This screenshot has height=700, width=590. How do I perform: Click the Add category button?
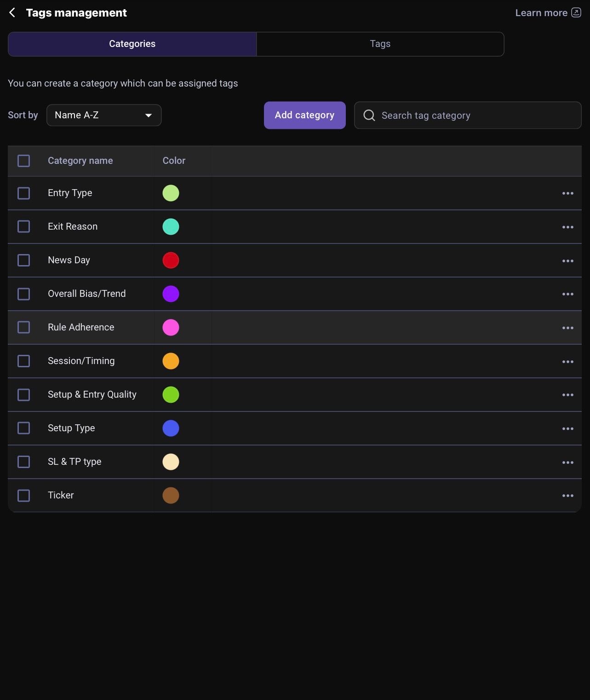click(304, 115)
